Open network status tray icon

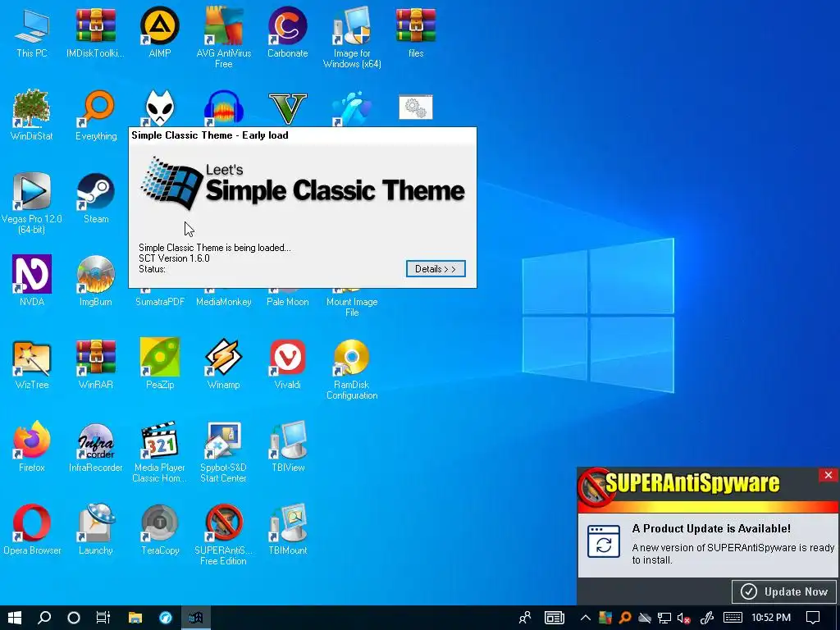(664, 619)
